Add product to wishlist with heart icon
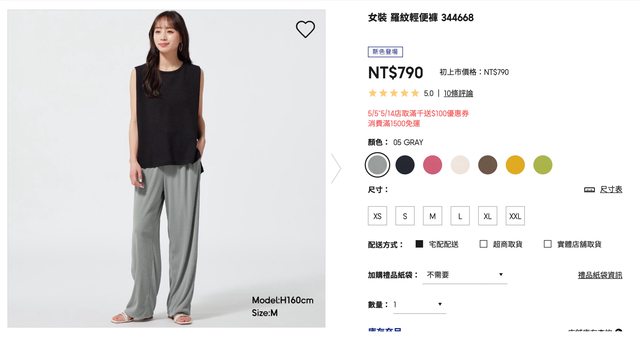The height and width of the screenshot is (360, 640). (305, 29)
